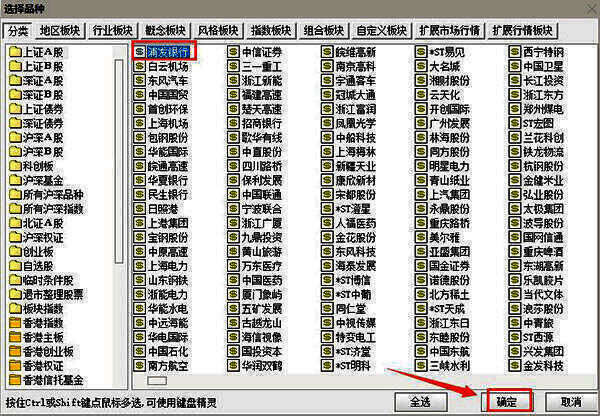
Task: Select stock 古越龙山
Action: pyautogui.click(x=262, y=323)
